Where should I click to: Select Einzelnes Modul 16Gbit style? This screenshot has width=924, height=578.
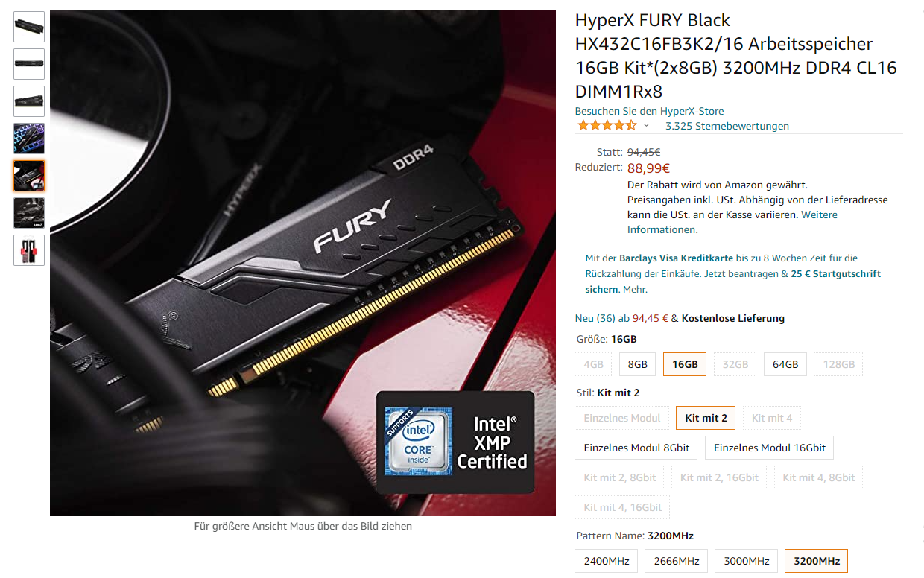tap(770, 448)
